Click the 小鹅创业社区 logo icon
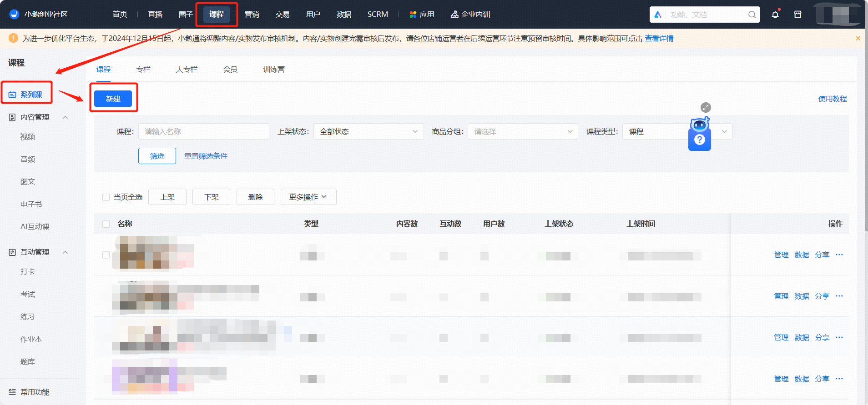868x405 pixels. tap(15, 14)
